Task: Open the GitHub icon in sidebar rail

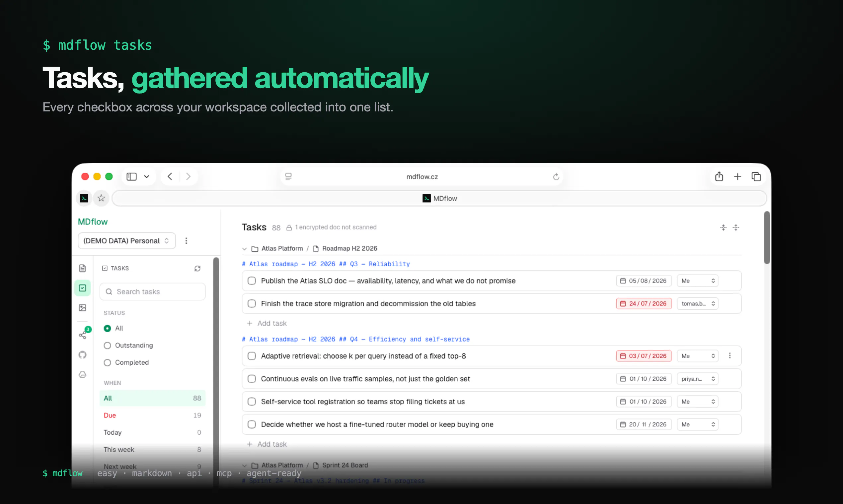Action: click(83, 355)
